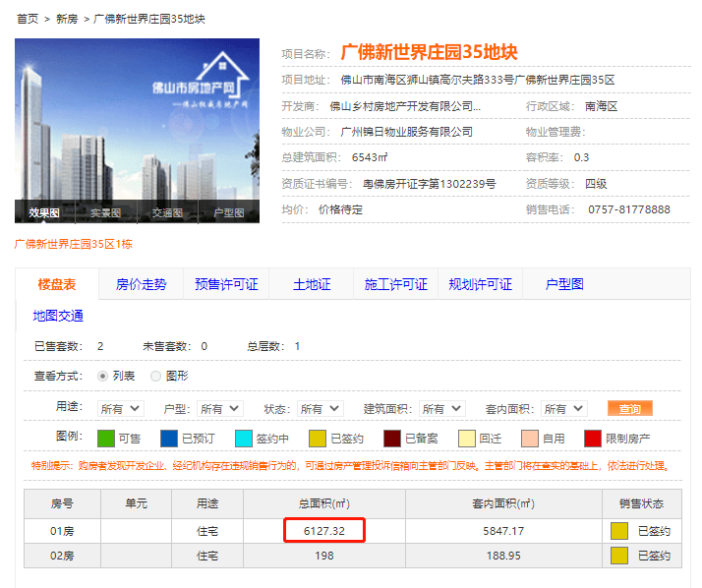Click total area value 6127.32
This screenshot has width=702, height=588.
coord(324,531)
